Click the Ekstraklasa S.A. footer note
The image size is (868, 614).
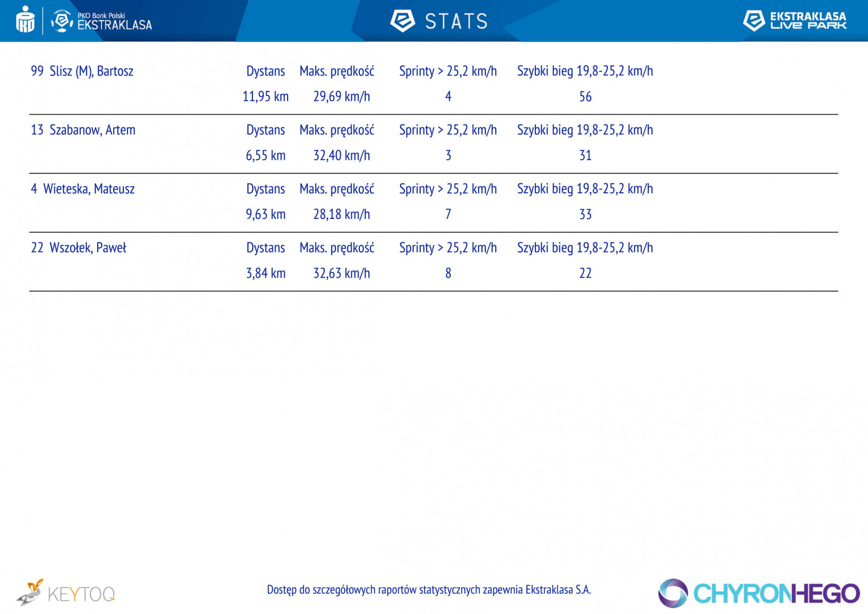coord(429,590)
